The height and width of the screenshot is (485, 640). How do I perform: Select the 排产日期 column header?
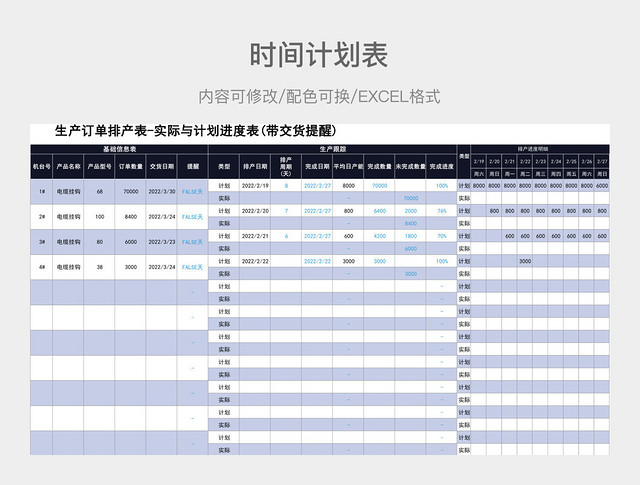255,167
